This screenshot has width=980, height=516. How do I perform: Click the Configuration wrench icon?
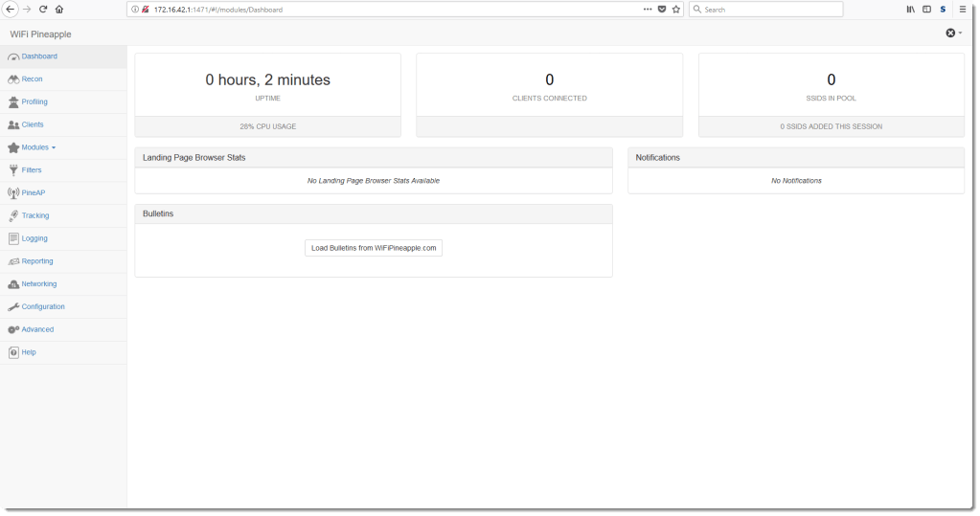pyautogui.click(x=13, y=307)
